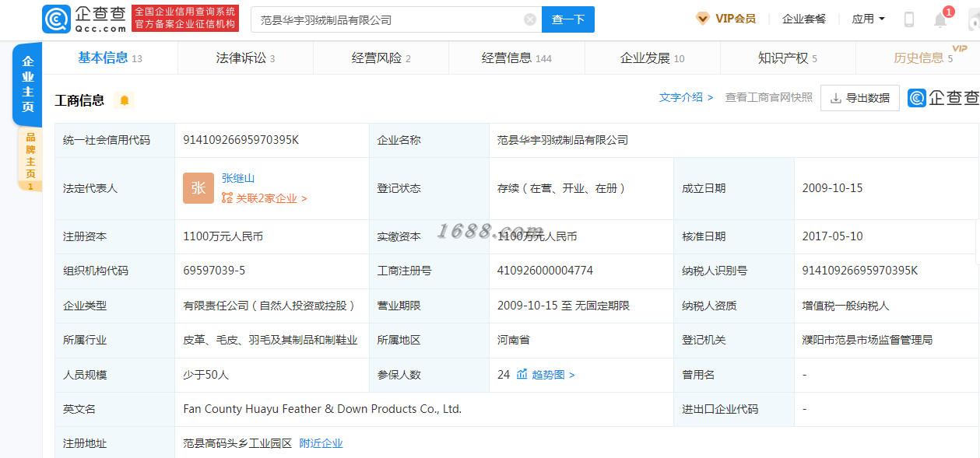Open 附近企业 nearby companies link
This screenshot has width=980, height=458.
[321, 443]
